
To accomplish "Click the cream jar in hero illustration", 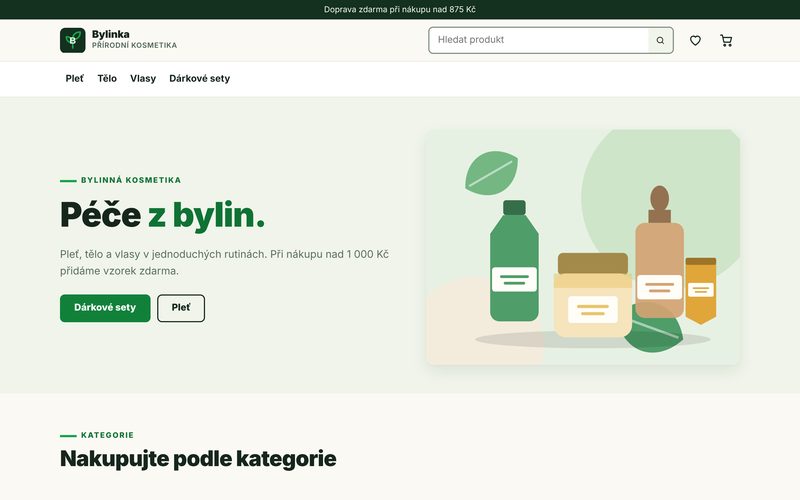I will [x=592, y=295].
